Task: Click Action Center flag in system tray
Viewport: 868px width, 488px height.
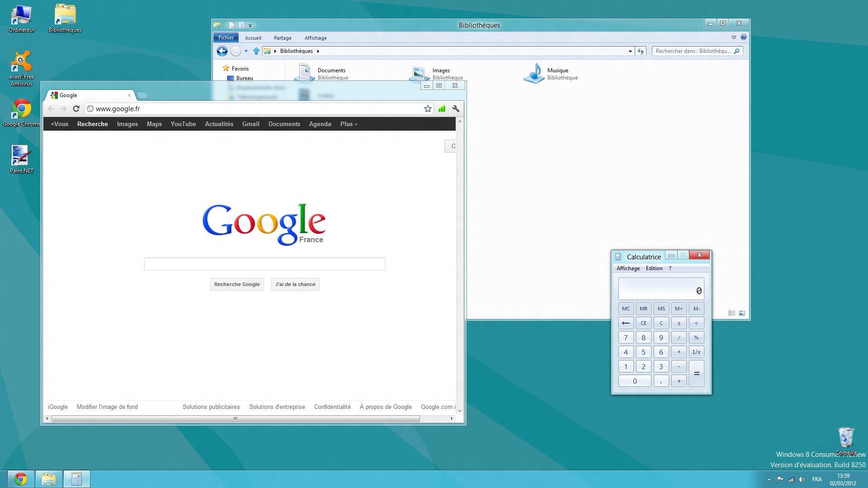Action: (x=780, y=479)
